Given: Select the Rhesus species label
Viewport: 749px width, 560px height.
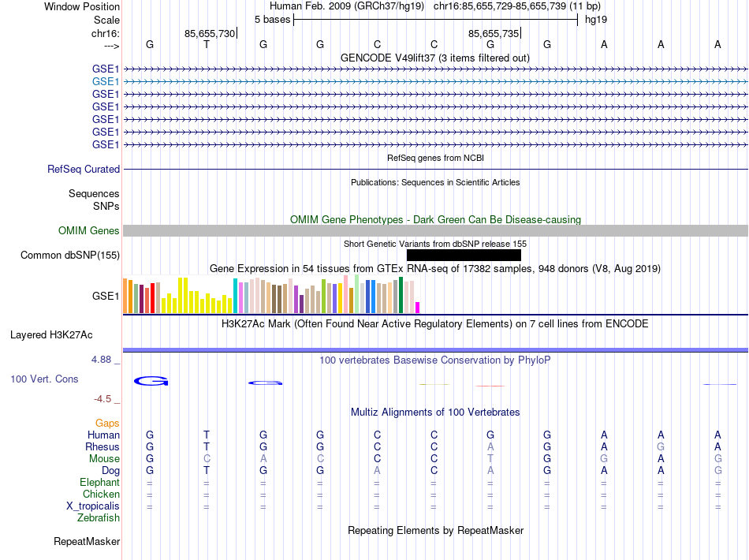Looking at the screenshot, I should coord(102,446).
